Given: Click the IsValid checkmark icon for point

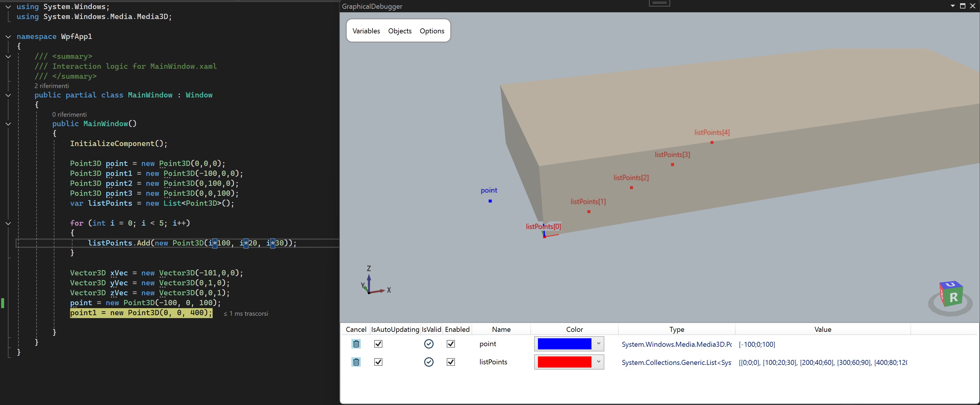Looking at the screenshot, I should (429, 344).
